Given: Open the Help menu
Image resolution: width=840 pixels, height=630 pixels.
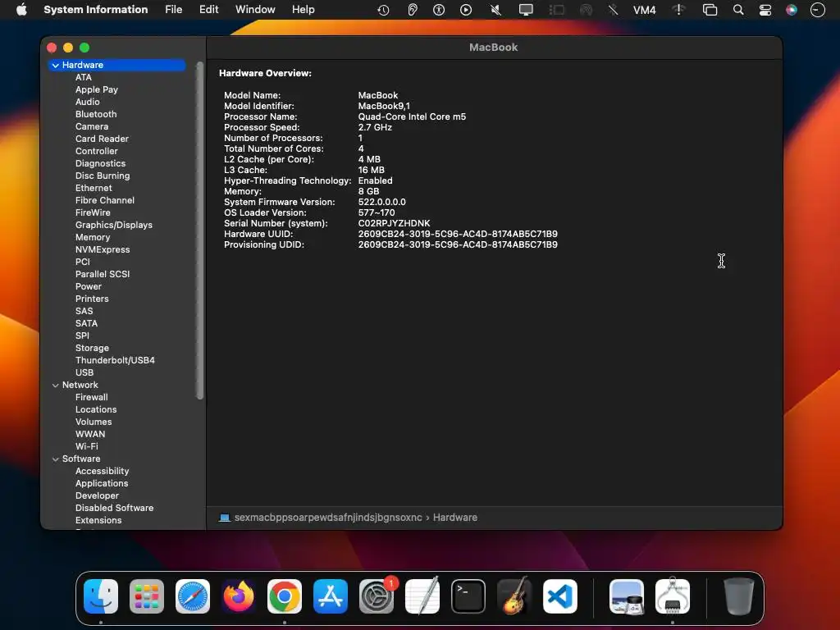Looking at the screenshot, I should pyautogui.click(x=304, y=10).
